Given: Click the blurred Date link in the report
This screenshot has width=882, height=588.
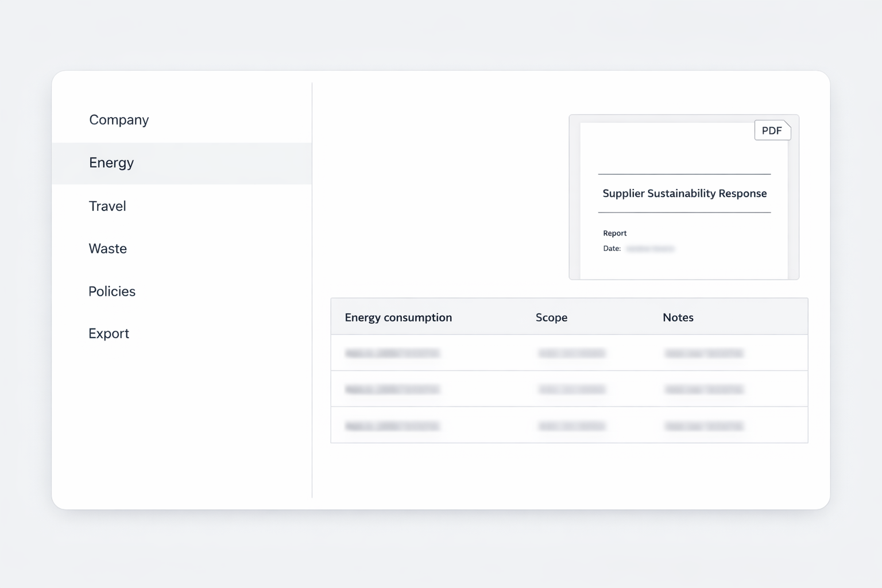Looking at the screenshot, I should [650, 248].
